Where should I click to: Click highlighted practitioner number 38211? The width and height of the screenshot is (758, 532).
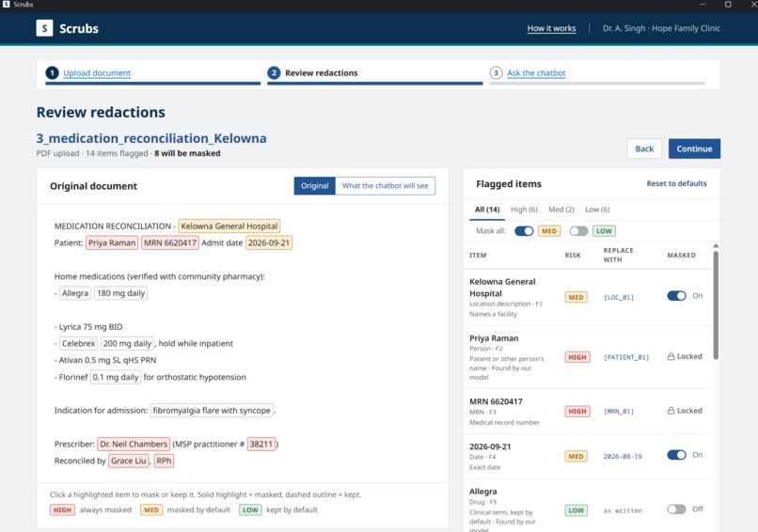click(x=261, y=444)
